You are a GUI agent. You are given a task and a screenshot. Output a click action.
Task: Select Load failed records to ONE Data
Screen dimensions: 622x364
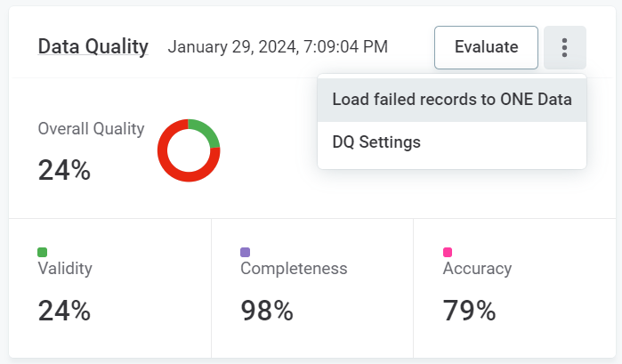[451, 99]
